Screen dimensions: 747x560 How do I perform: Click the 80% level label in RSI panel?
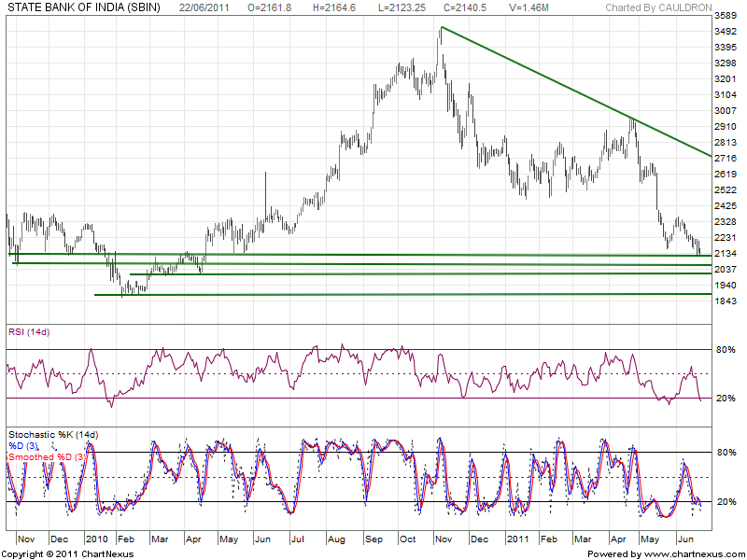[725, 350]
